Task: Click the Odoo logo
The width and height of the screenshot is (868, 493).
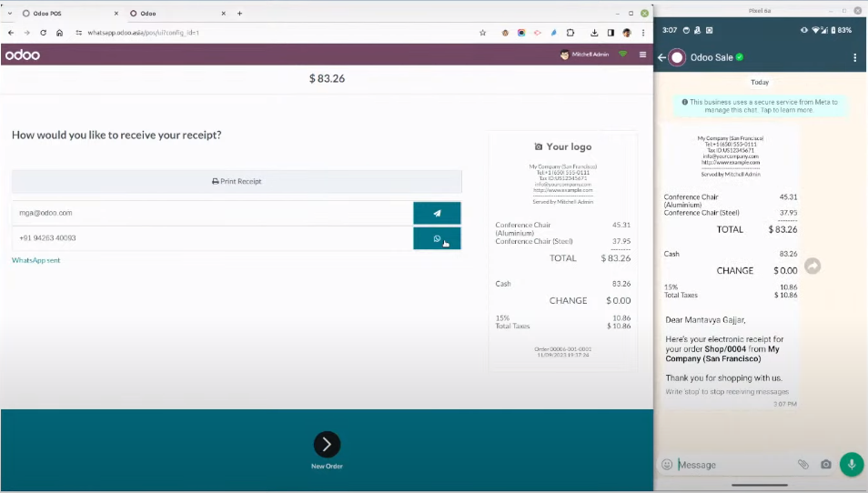Action: 23,55
